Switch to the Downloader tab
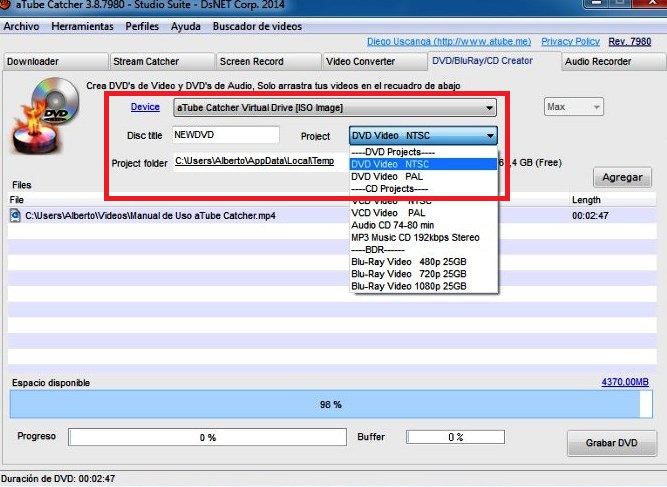The image size is (667, 487). coord(55,61)
